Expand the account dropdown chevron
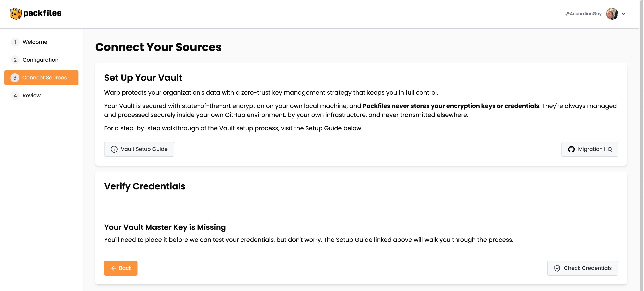This screenshot has width=644, height=291. (623, 14)
